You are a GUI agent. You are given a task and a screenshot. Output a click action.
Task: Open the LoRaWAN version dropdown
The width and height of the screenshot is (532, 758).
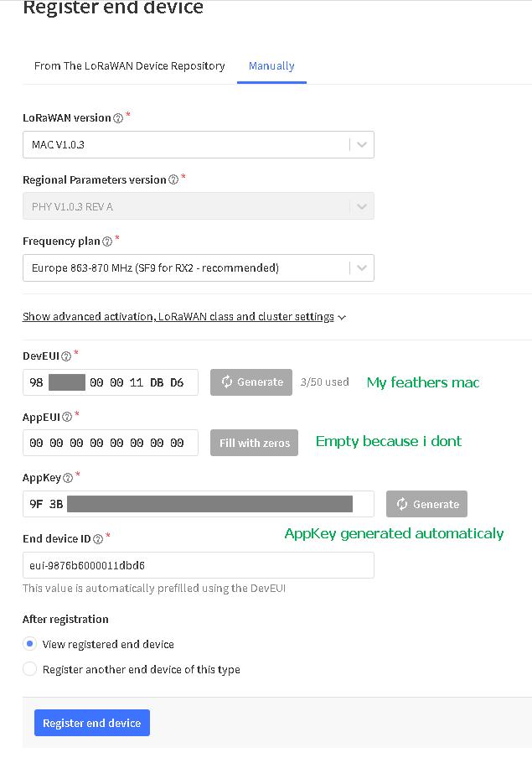click(x=199, y=144)
